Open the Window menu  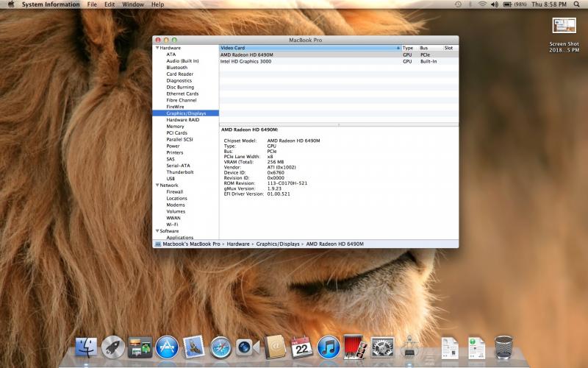pos(133,4)
